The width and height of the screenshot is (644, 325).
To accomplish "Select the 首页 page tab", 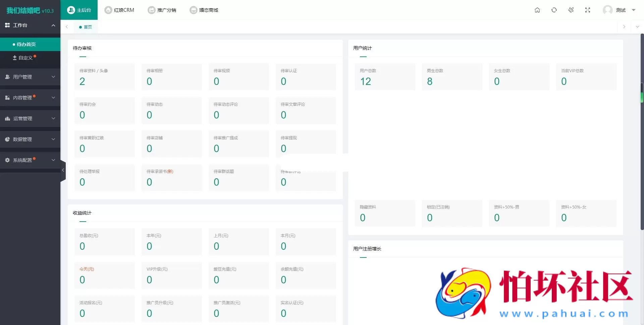I will 86,27.
